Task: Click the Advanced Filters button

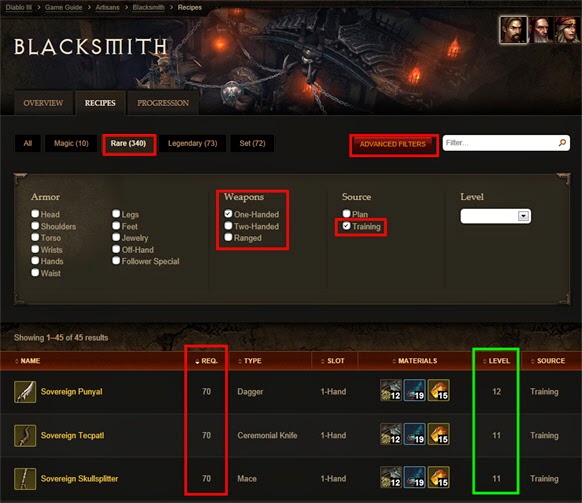Action: 393,144
